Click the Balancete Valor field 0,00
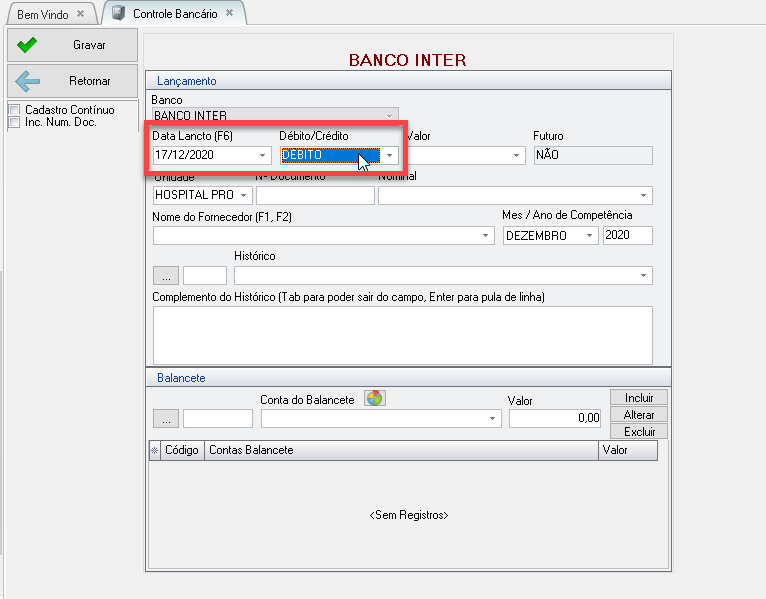766x599 pixels. tap(554, 418)
